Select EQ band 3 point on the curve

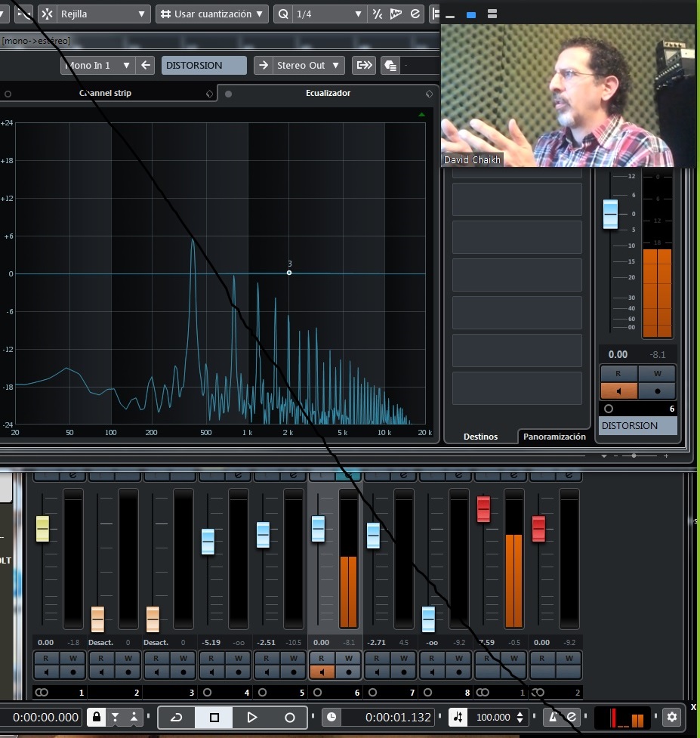tap(289, 273)
